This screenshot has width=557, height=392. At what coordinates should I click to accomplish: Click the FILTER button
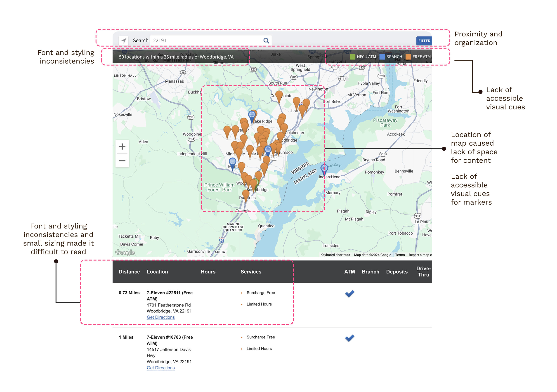[x=424, y=41]
